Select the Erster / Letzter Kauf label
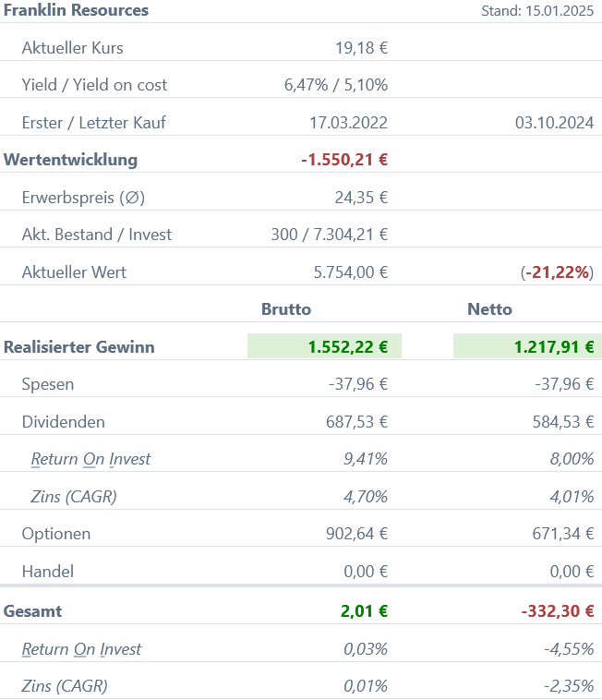The width and height of the screenshot is (602, 700). pos(93,123)
